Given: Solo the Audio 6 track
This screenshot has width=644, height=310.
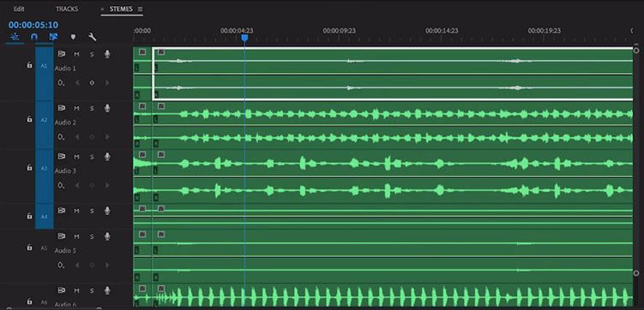Looking at the screenshot, I should (x=92, y=290).
